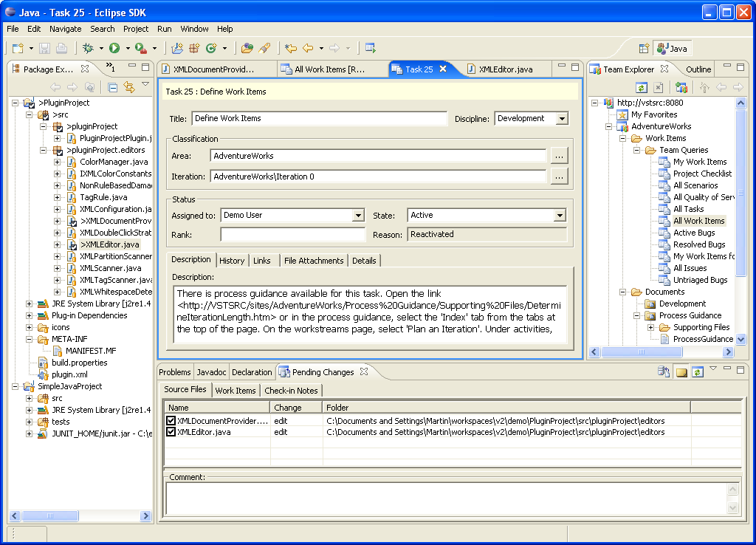Select My Favorites in Team Explorer
This screenshot has height=545, width=756.
[x=654, y=114]
